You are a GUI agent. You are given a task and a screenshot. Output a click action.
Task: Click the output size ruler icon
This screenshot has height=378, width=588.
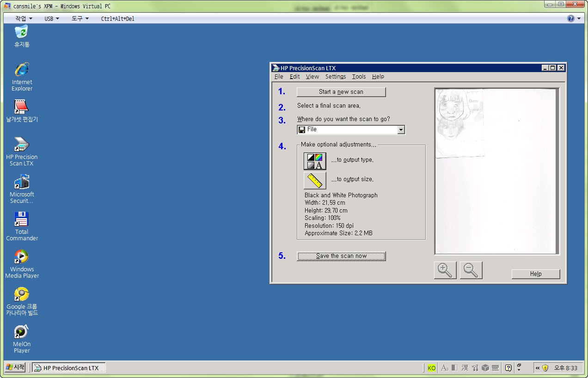point(315,180)
